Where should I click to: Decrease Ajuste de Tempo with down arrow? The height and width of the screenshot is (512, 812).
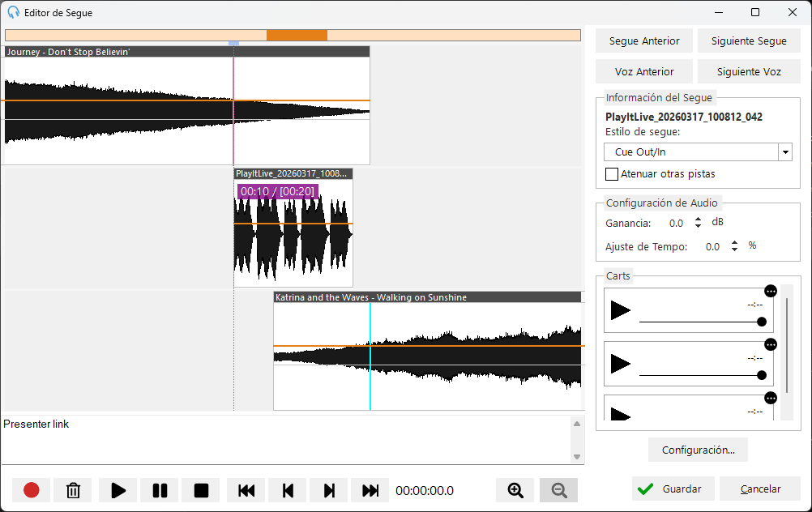click(x=734, y=249)
